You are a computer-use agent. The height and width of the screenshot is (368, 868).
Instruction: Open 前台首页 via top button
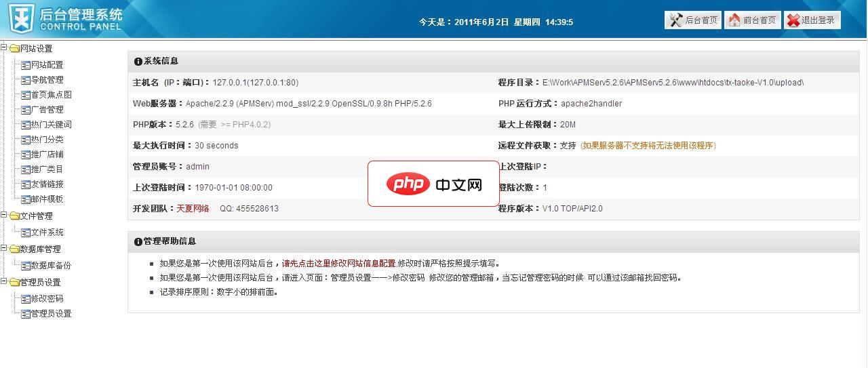point(753,20)
